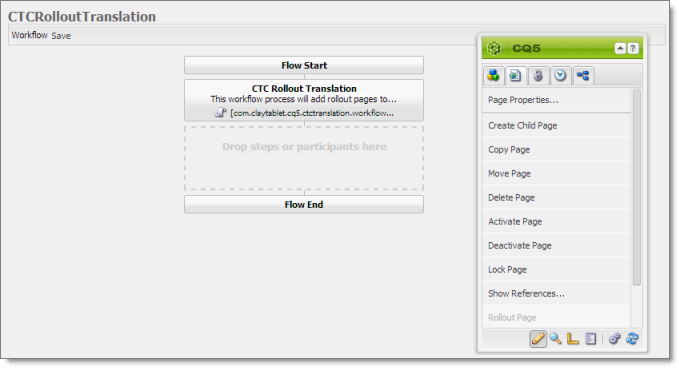
Task: Open the Client Context gears icon
Action: point(614,339)
